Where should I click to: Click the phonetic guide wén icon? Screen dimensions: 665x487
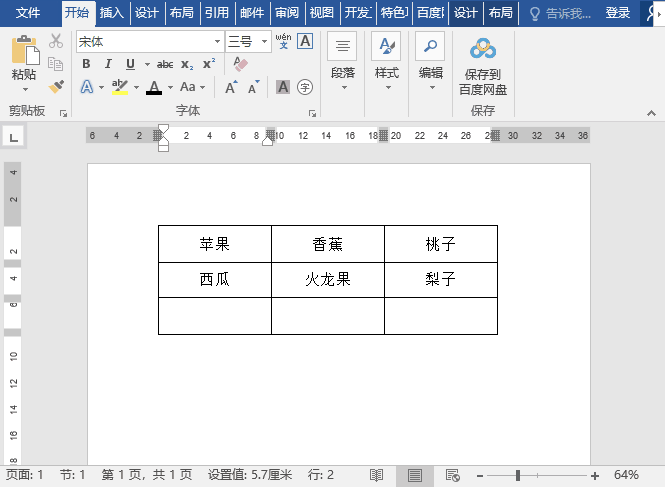click(283, 41)
